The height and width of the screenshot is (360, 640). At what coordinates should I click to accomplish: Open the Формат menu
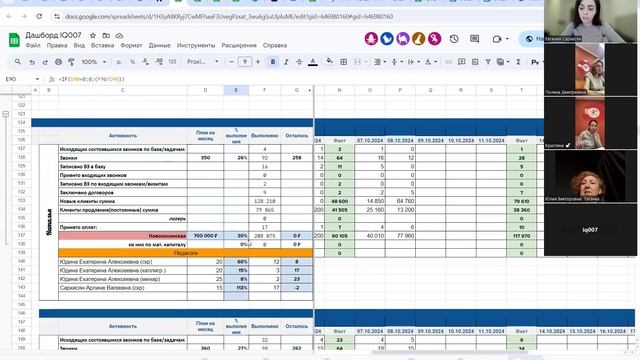(x=131, y=45)
